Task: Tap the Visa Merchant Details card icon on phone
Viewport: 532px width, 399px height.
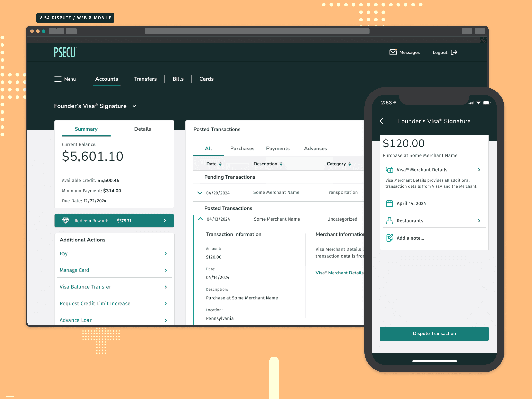Action: [389, 170]
